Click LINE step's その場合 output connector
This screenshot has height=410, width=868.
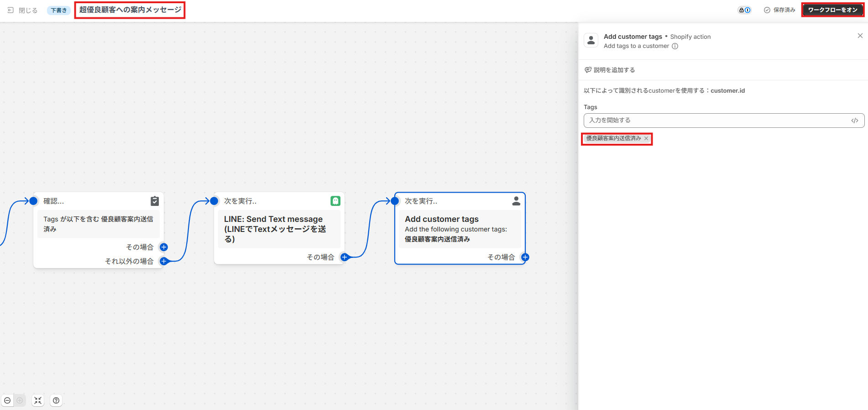[x=345, y=257]
